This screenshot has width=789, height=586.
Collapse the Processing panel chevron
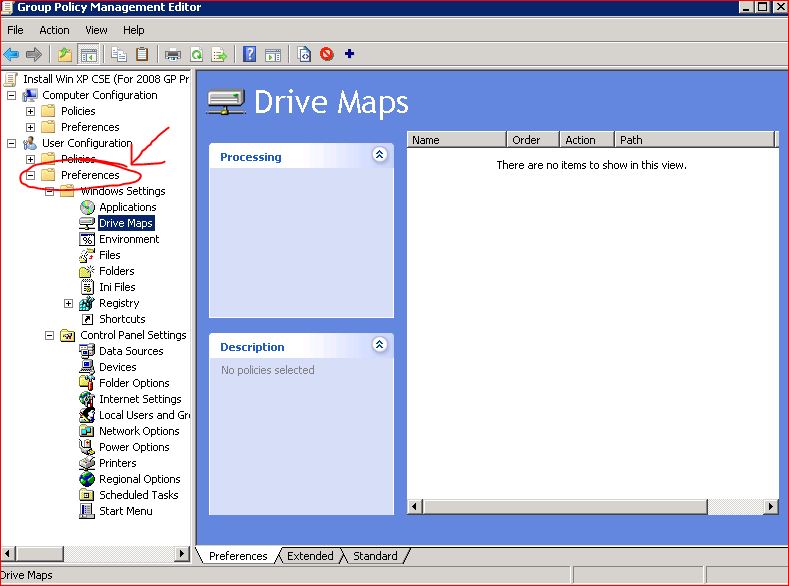coord(379,155)
